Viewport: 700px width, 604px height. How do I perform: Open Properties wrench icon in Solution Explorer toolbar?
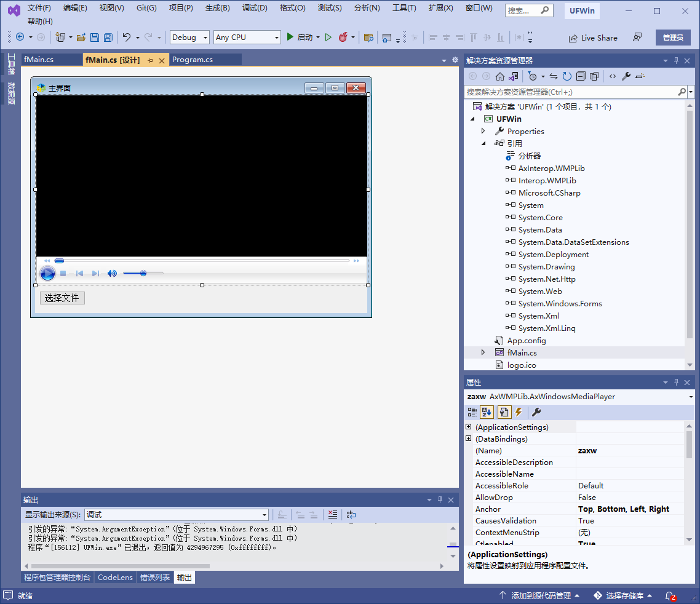point(626,76)
